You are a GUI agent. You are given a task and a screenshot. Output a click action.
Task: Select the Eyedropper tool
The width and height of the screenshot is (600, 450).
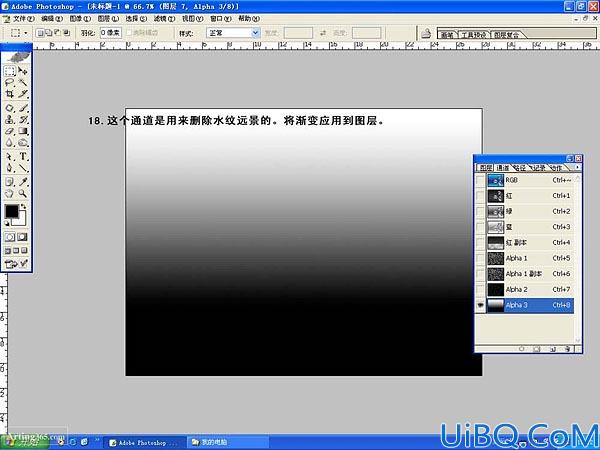[23, 182]
